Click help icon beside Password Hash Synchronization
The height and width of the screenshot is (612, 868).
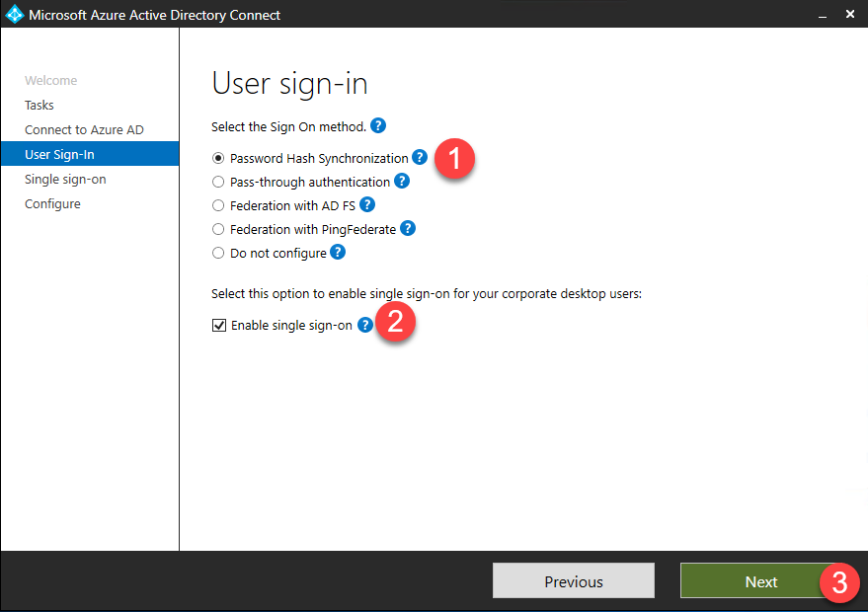(420, 157)
